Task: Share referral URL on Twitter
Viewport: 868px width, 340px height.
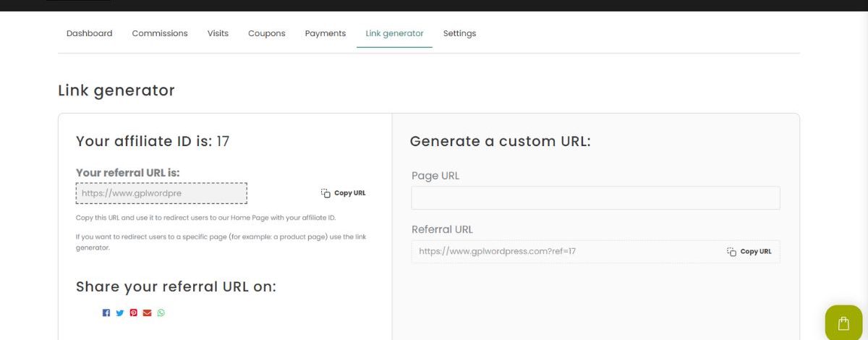Action: (x=120, y=313)
